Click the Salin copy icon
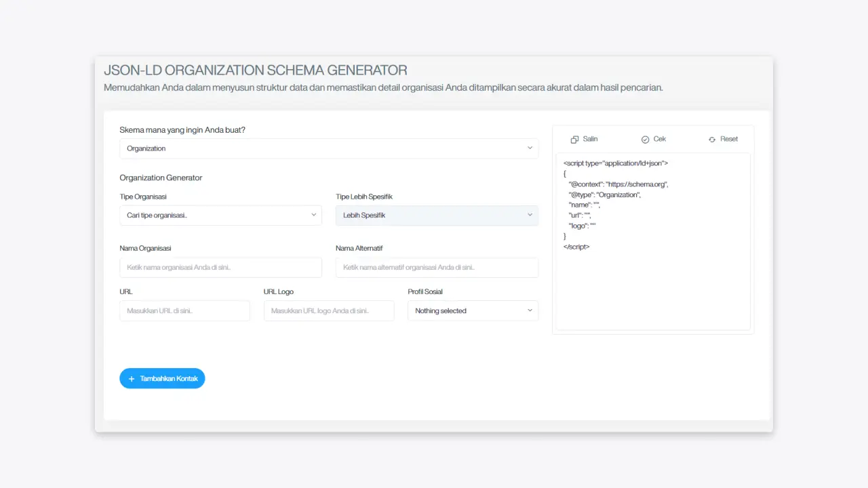The height and width of the screenshot is (488, 868). pyautogui.click(x=574, y=140)
